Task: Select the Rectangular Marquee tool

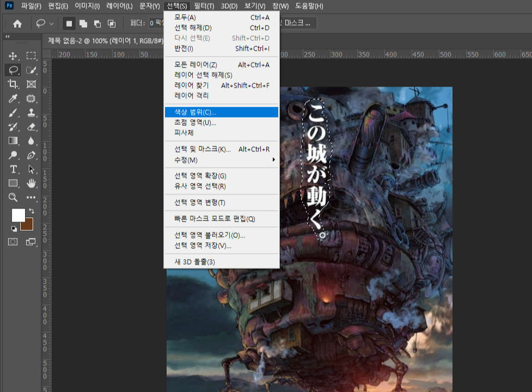Action: 31,56
